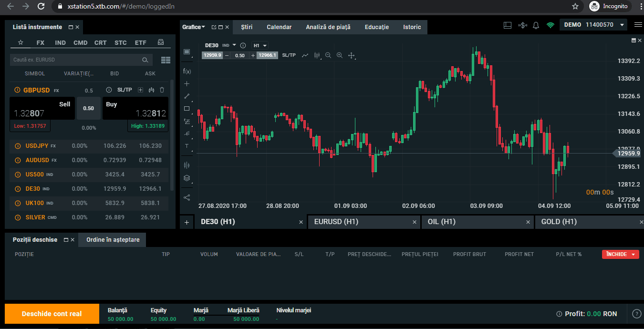Toggle the favorites star filter in instrument list

20,42
